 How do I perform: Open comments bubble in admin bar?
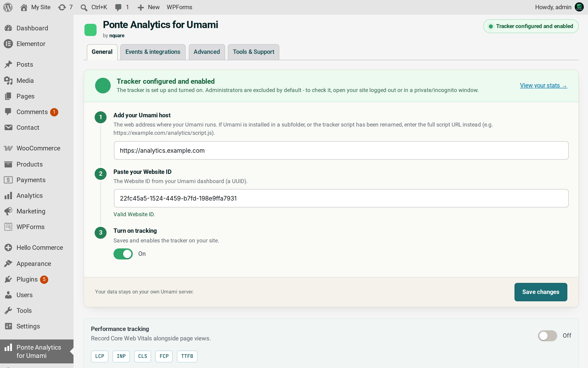click(118, 8)
